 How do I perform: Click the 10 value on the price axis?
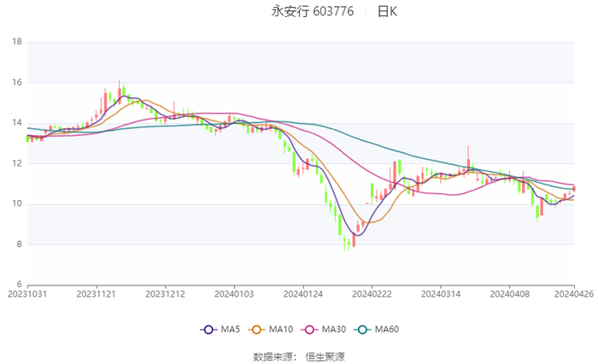(17, 204)
